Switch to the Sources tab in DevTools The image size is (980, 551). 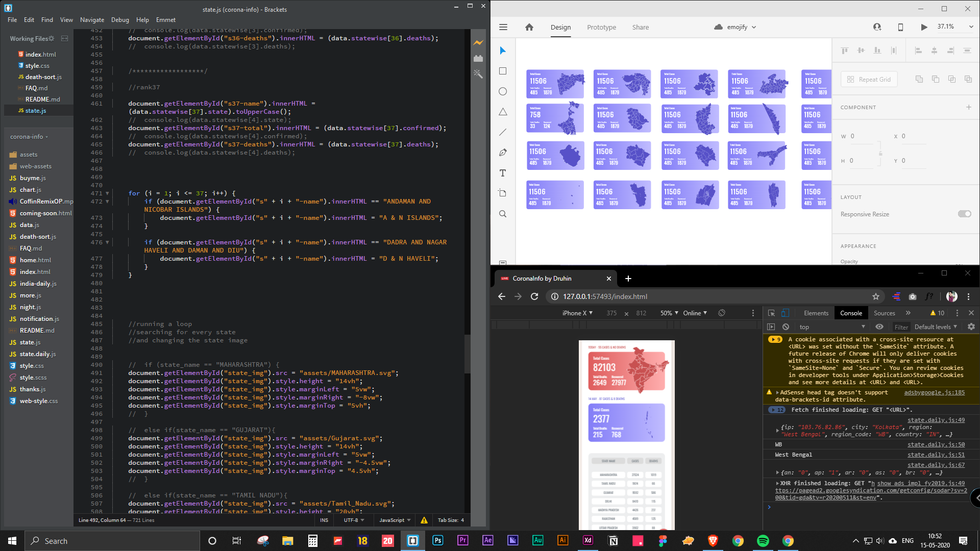884,313
